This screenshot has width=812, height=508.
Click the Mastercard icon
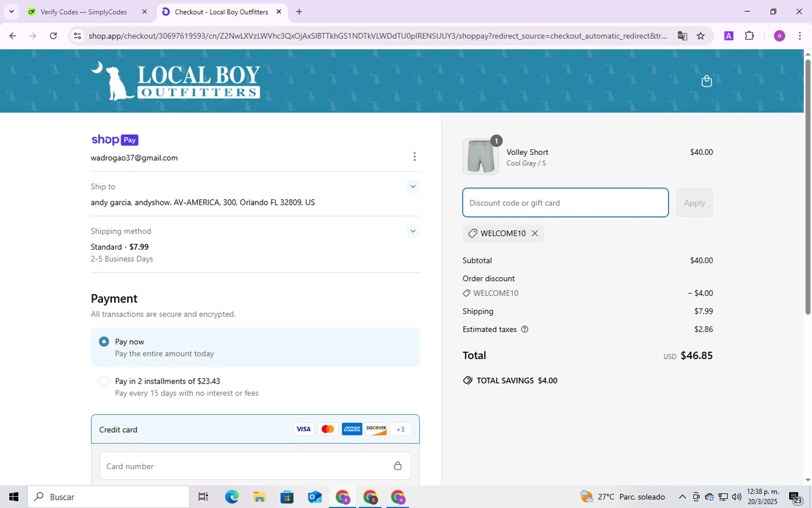tap(328, 429)
